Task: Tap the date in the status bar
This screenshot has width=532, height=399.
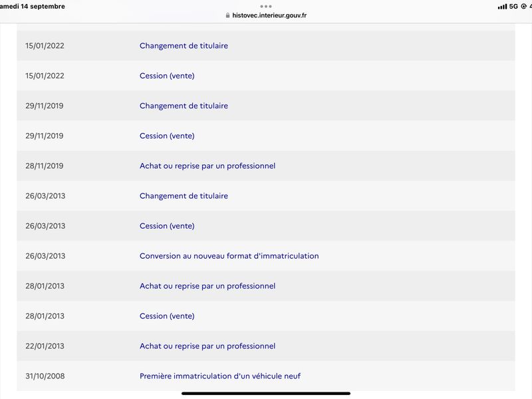Action: (32, 7)
